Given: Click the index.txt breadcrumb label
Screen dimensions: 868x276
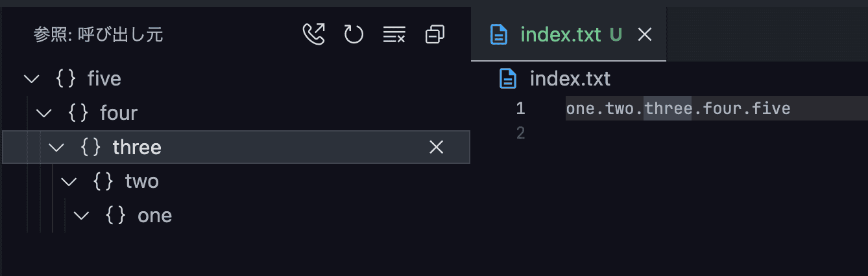Looking at the screenshot, I should (570, 79).
